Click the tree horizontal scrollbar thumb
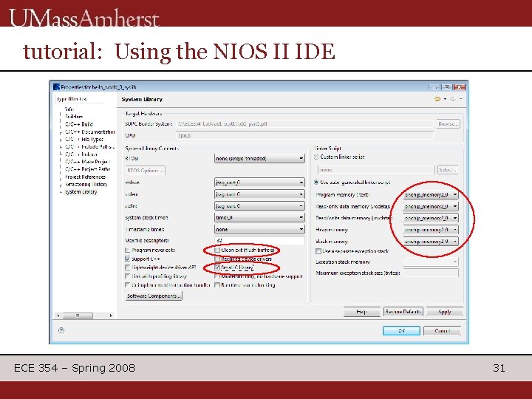Image resolution: width=532 pixels, height=399 pixels. tap(78, 316)
